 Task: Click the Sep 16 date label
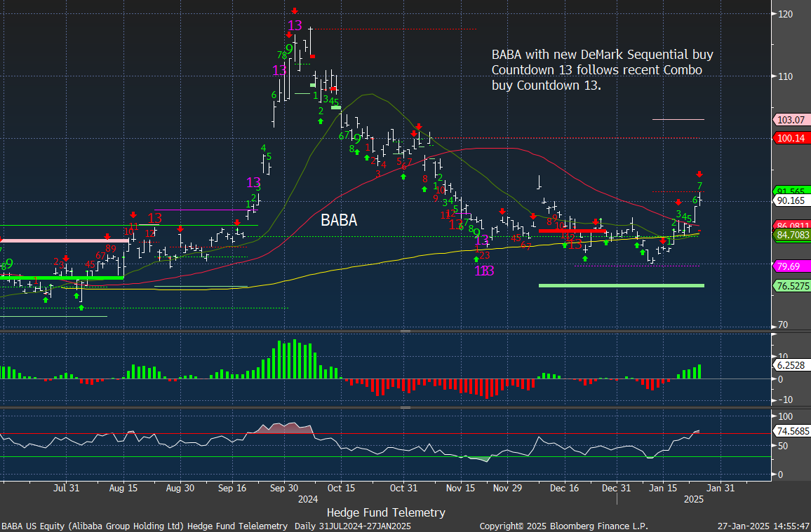pyautogui.click(x=232, y=488)
